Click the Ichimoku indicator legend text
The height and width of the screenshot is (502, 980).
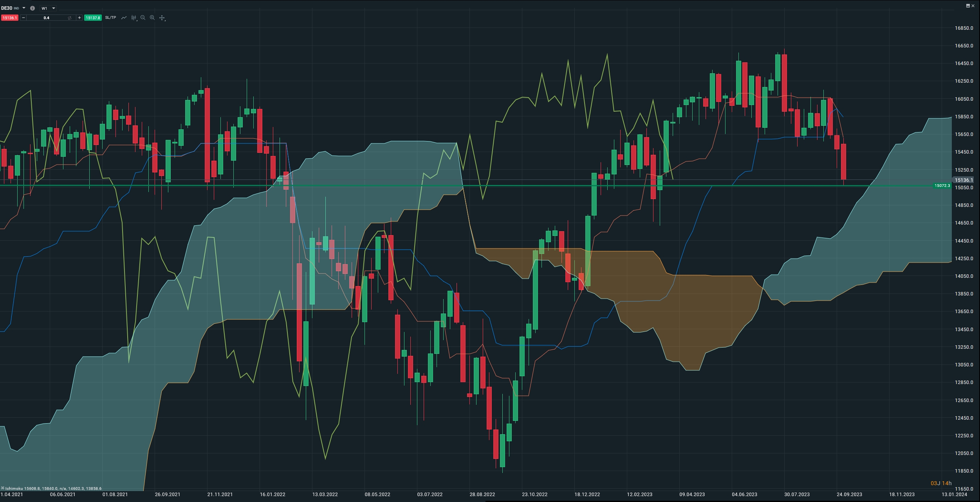tap(53, 488)
